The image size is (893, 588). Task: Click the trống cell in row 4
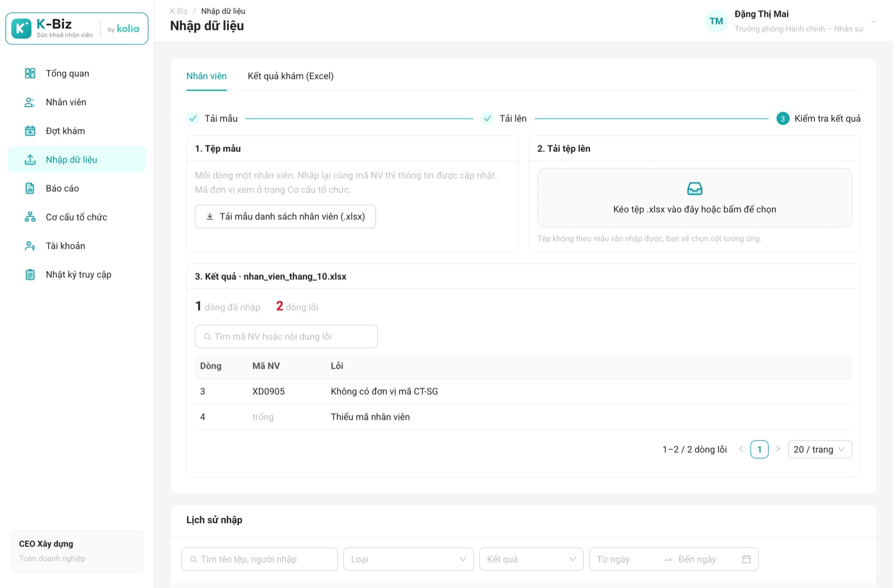(263, 417)
